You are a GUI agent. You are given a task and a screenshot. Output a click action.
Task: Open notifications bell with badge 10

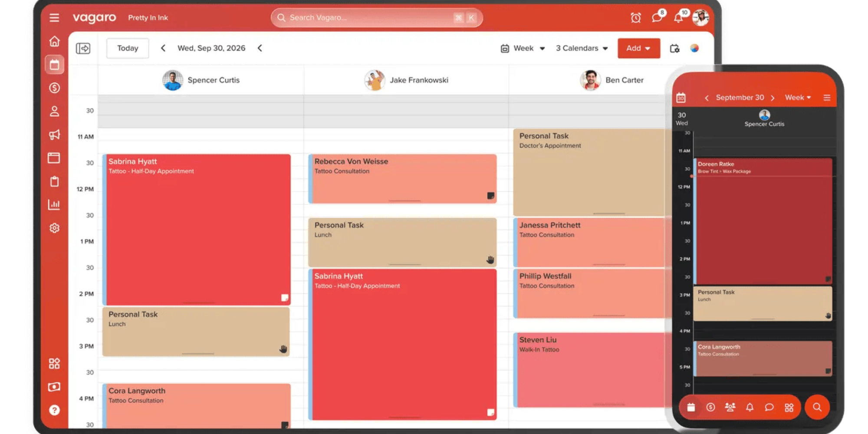[x=678, y=18]
